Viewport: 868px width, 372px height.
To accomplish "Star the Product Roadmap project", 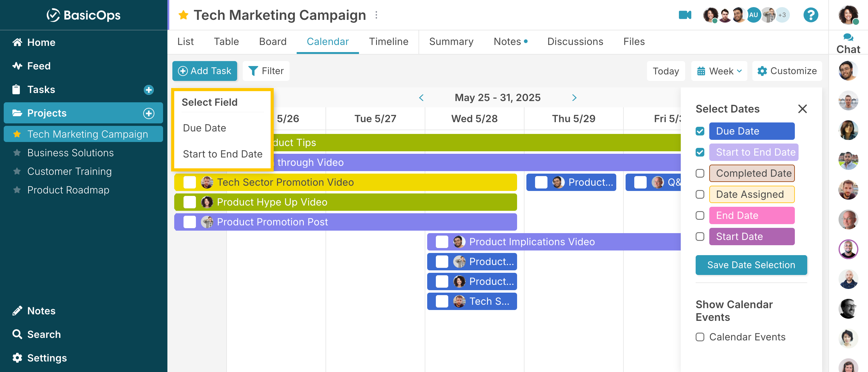I will click(x=17, y=190).
